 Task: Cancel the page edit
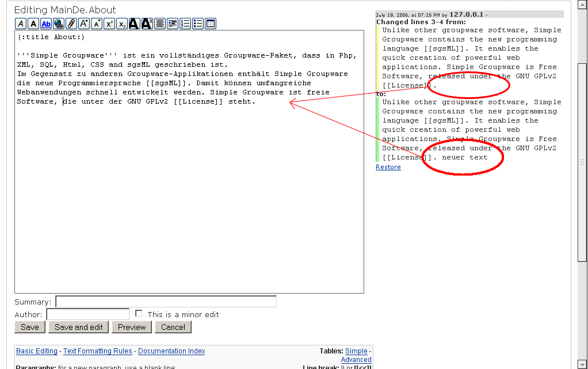(x=173, y=327)
